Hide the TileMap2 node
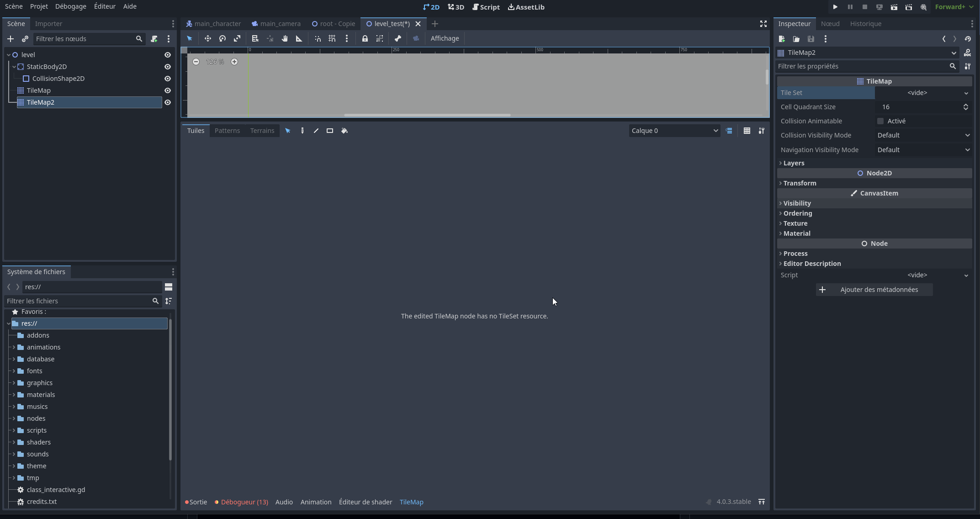The height and width of the screenshot is (519, 980). tap(167, 102)
